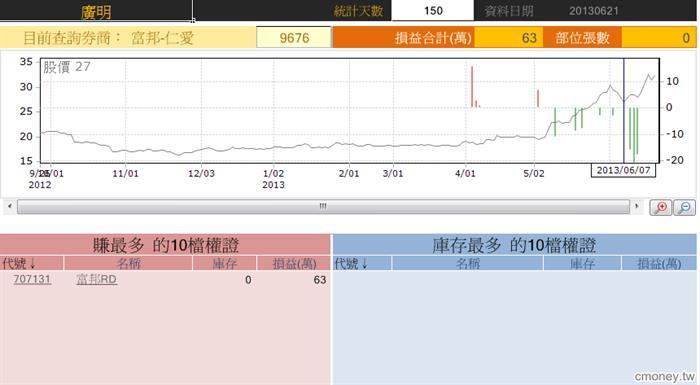This screenshot has width=700, height=385.
Task: Open warrant code 707131 link
Action: 32,279
